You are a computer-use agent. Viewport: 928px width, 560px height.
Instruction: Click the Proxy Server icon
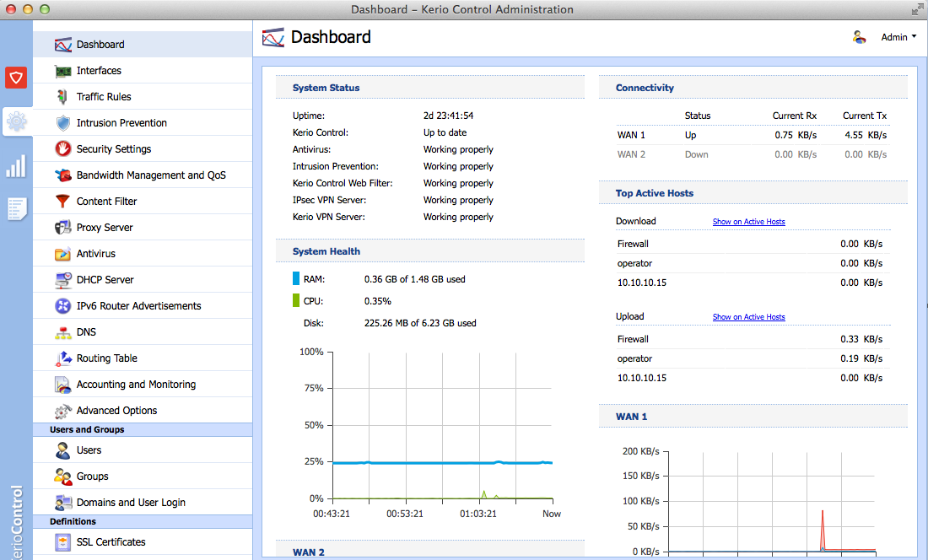[x=62, y=228]
